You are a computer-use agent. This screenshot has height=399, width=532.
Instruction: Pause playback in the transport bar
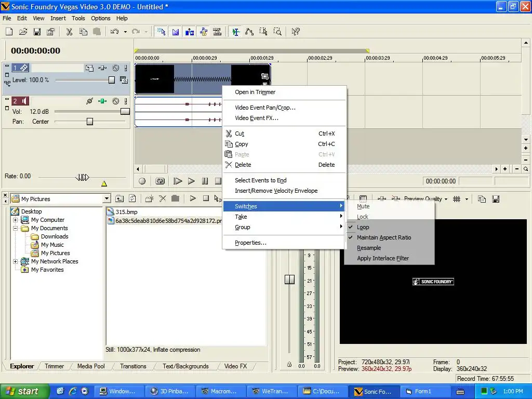pyautogui.click(x=205, y=181)
